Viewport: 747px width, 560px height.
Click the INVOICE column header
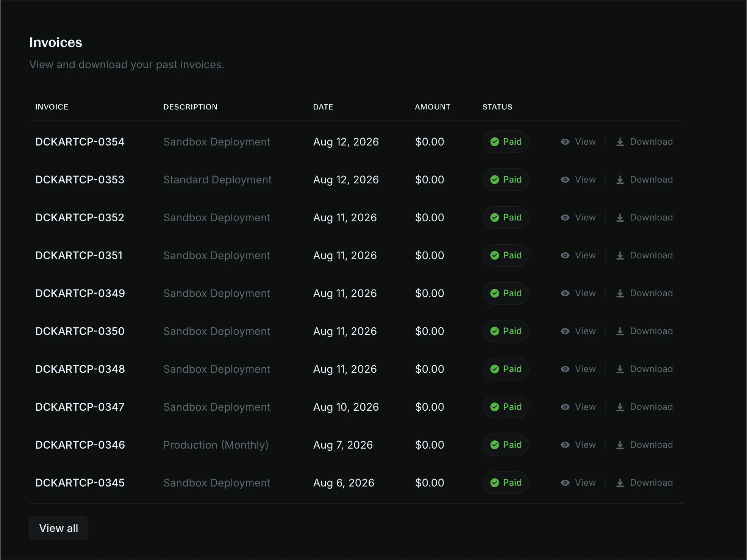(52, 107)
